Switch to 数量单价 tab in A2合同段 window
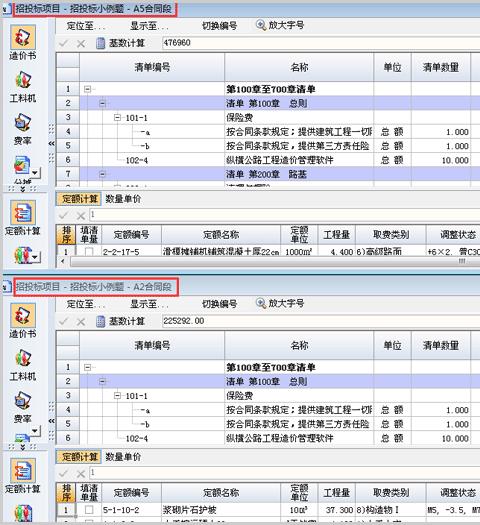The width and height of the screenshot is (480, 525). point(123,457)
